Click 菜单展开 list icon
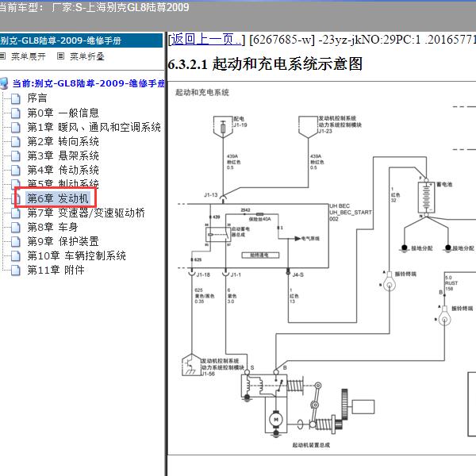 pyautogui.click(x=2, y=56)
